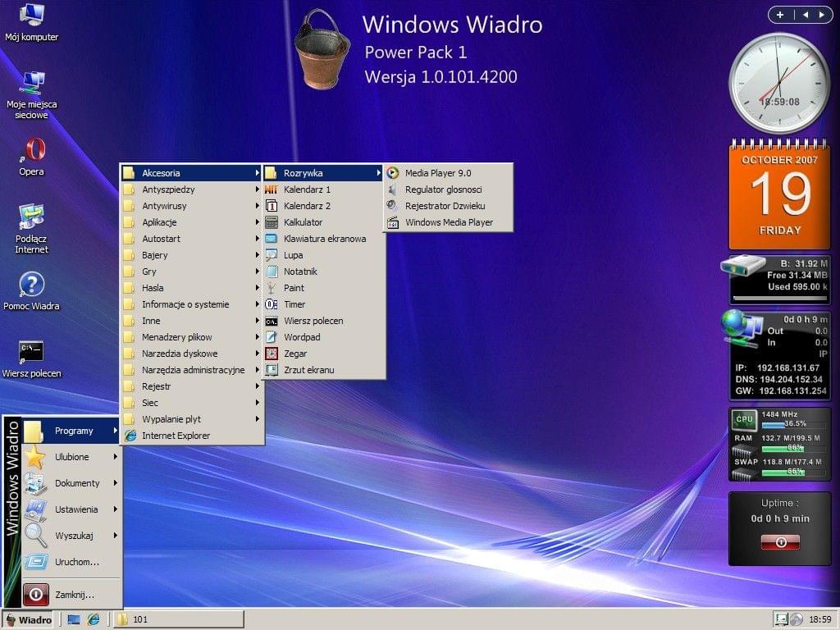This screenshot has width=840, height=630.
Task: Open the Podłącz Internet desktop icon
Action: [31, 229]
